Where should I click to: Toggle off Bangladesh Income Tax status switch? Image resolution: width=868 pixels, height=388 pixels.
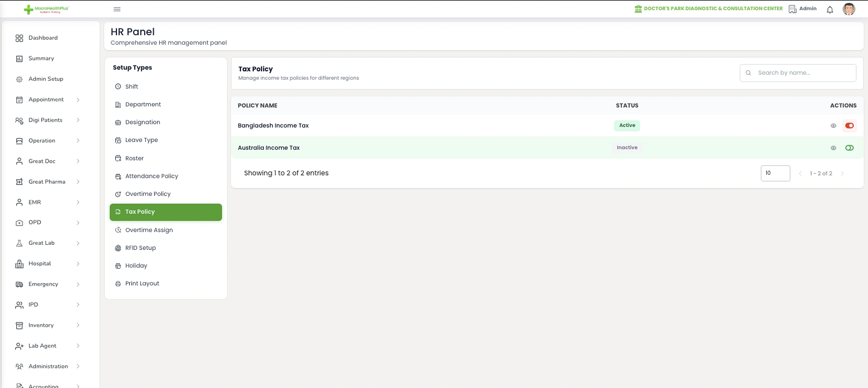(x=849, y=126)
